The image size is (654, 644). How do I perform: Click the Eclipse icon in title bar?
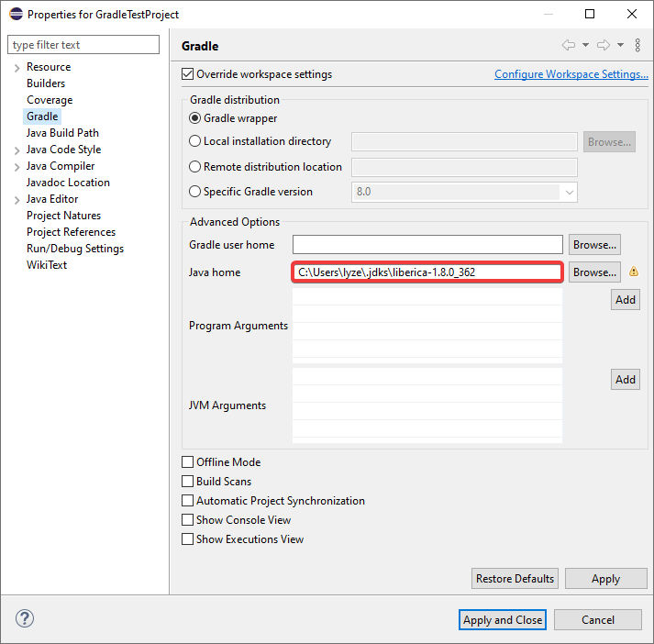tap(16, 14)
